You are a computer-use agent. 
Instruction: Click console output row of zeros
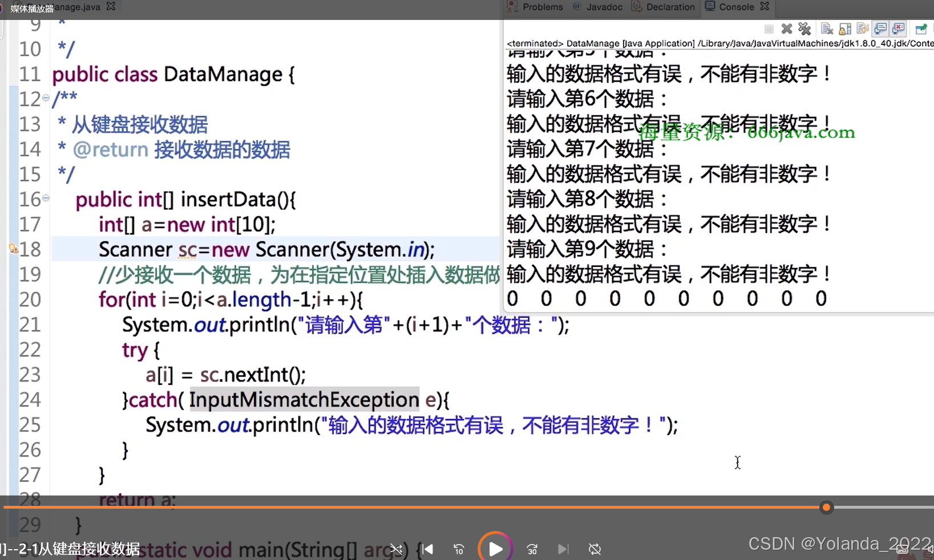click(666, 299)
